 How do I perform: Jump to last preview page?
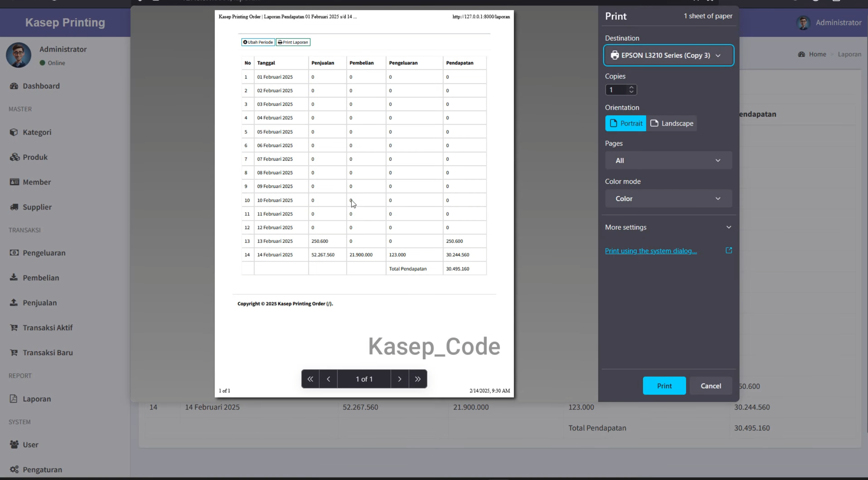pos(418,379)
